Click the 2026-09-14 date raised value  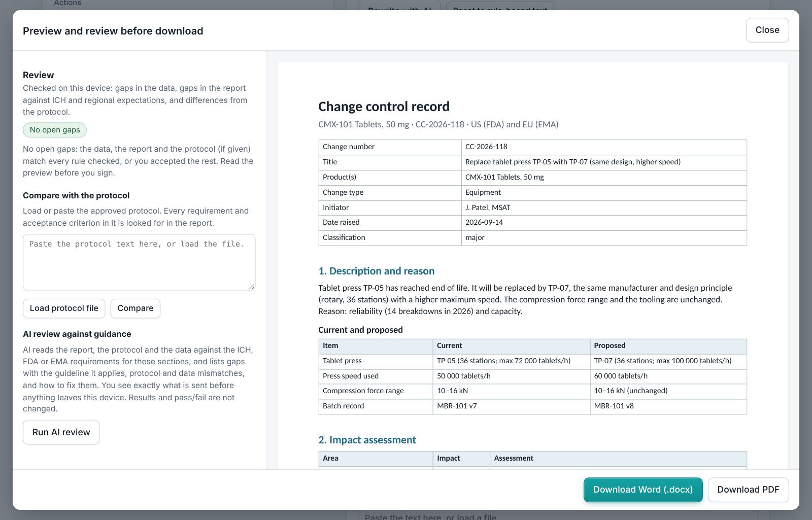pos(604,223)
